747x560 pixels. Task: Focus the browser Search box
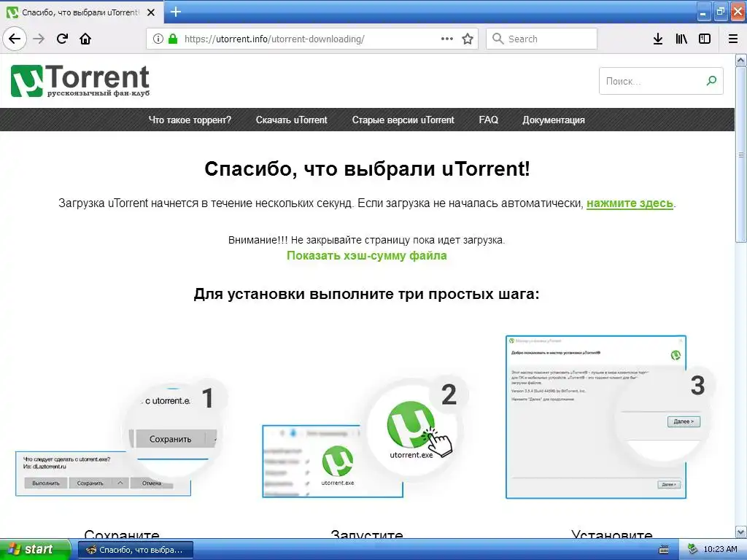pos(542,39)
